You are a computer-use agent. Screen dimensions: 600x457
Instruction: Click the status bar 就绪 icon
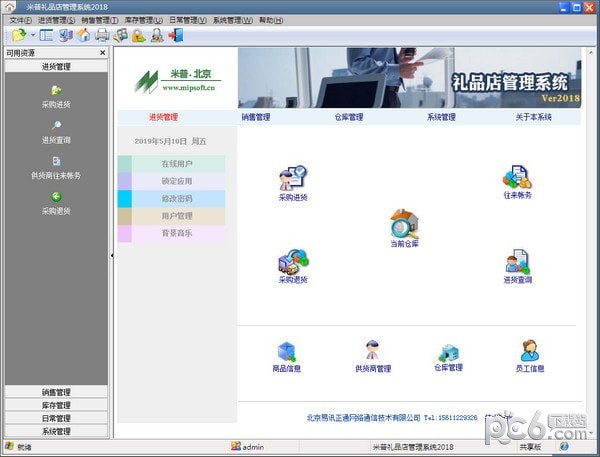point(9,446)
